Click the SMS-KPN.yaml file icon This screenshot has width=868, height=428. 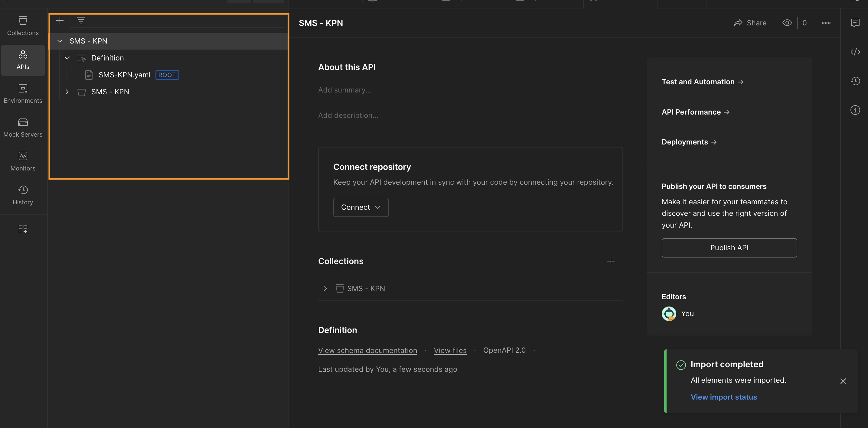89,75
